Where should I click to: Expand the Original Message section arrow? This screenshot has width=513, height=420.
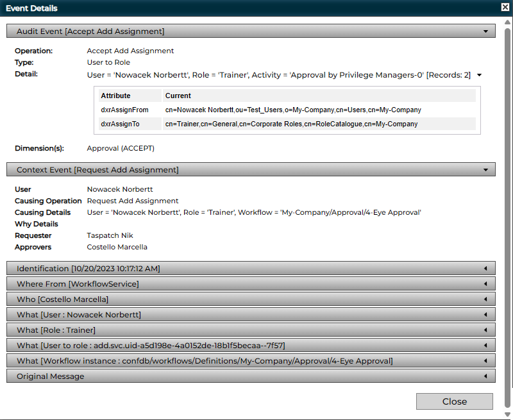(486, 376)
